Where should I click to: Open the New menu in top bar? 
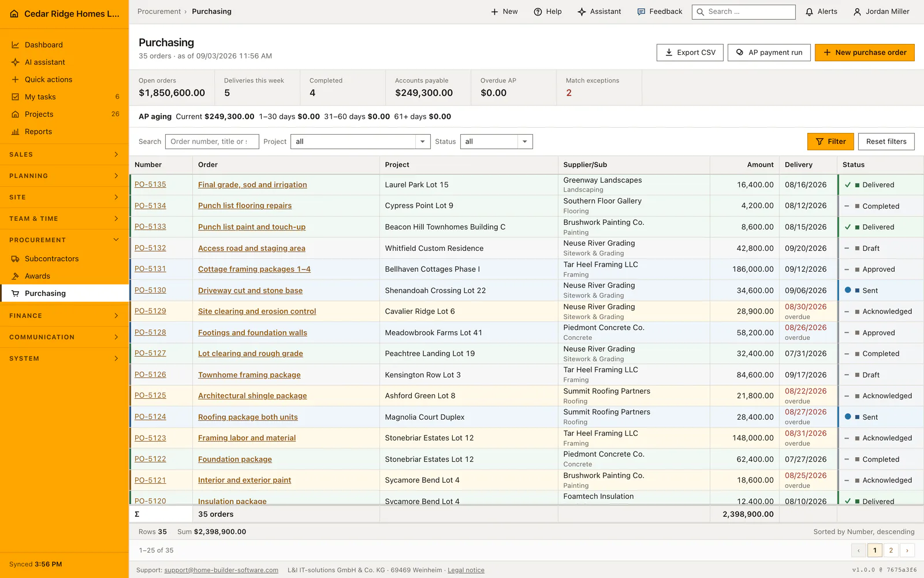[504, 12]
